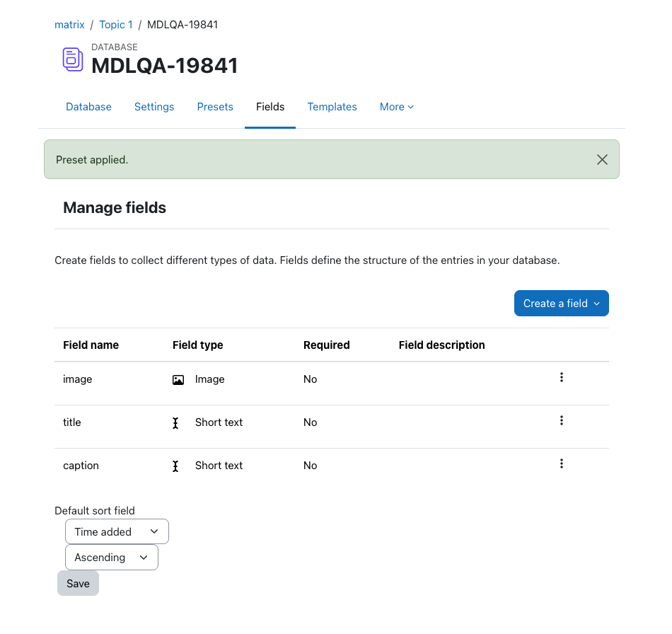Open actions menu for image field
This screenshot has width=672, height=634.
pos(562,377)
